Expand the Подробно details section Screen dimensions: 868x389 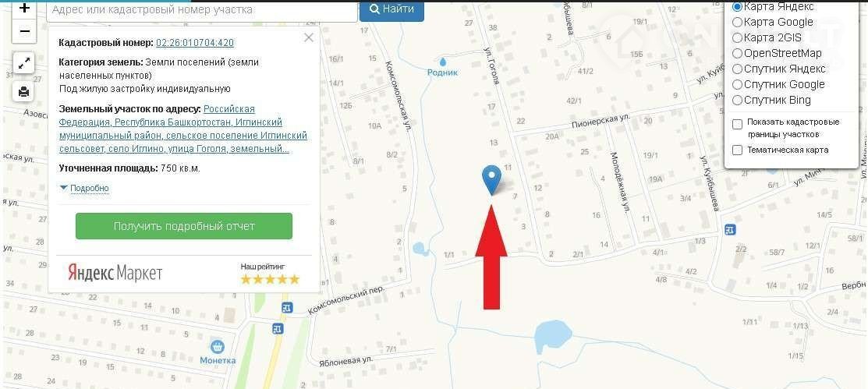[x=85, y=188]
